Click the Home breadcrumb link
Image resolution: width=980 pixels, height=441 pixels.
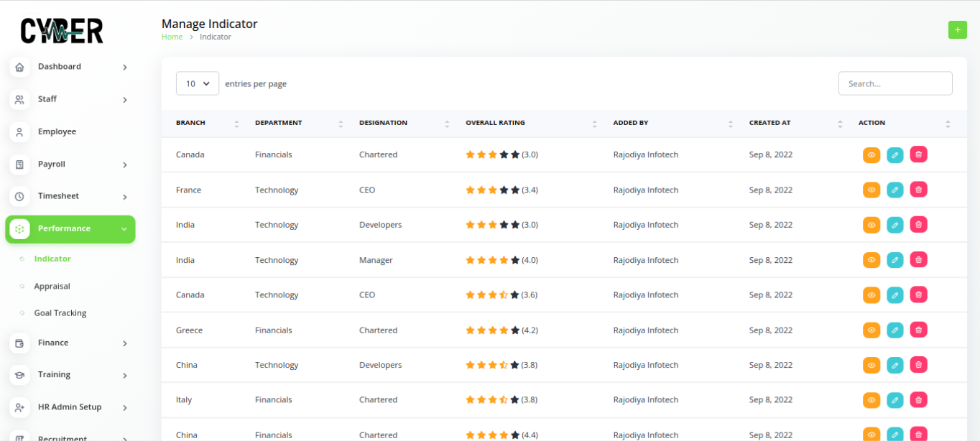pos(172,37)
